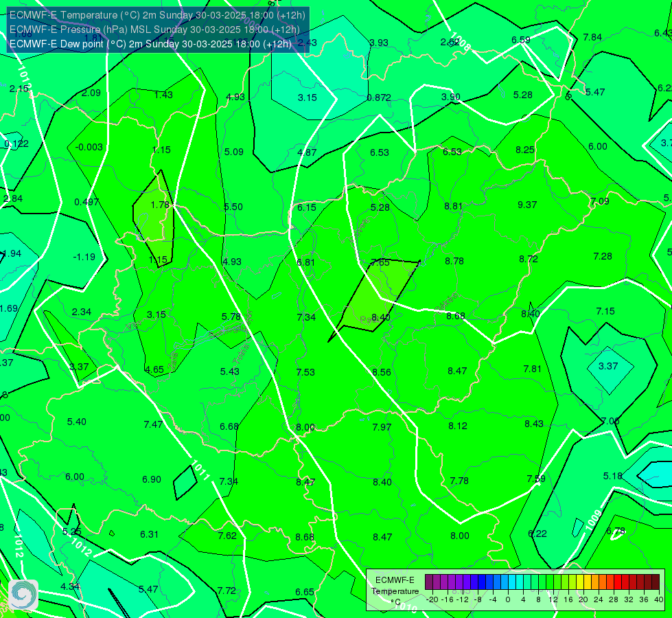
Task: Click the 5.40 temperature value
Action: tap(77, 422)
